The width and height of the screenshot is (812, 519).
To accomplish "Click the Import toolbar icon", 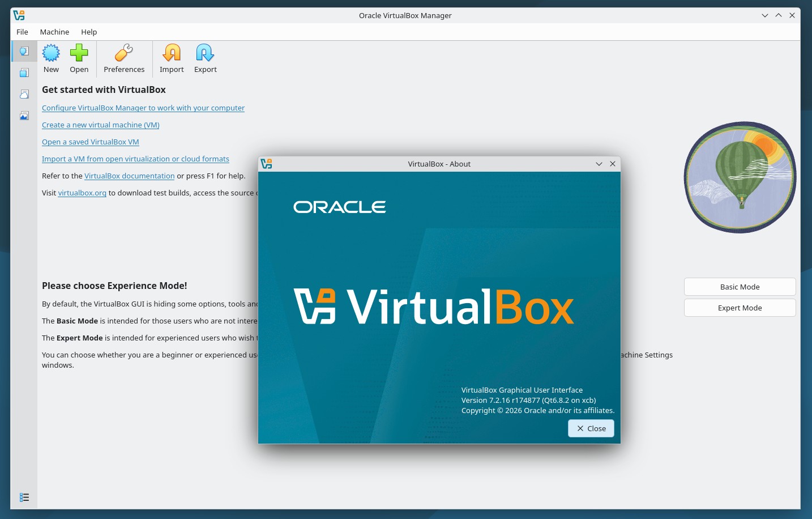I will pos(172,59).
